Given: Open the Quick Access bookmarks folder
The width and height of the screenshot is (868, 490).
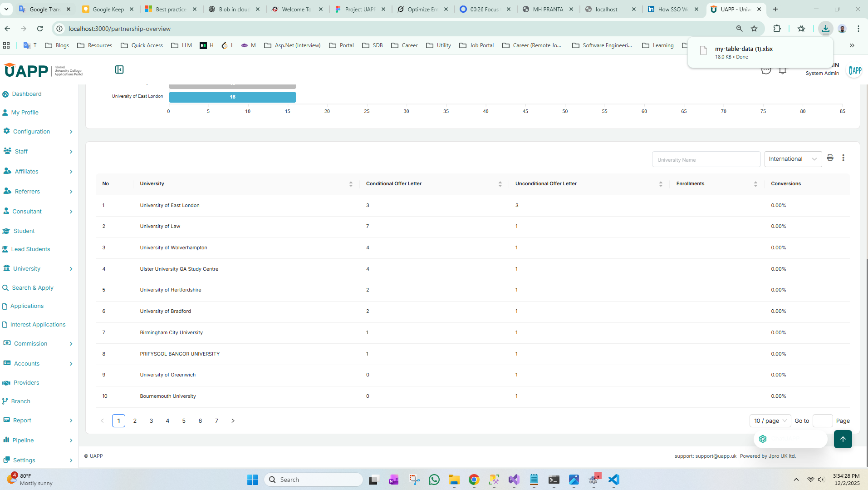Looking at the screenshot, I should (x=142, y=45).
